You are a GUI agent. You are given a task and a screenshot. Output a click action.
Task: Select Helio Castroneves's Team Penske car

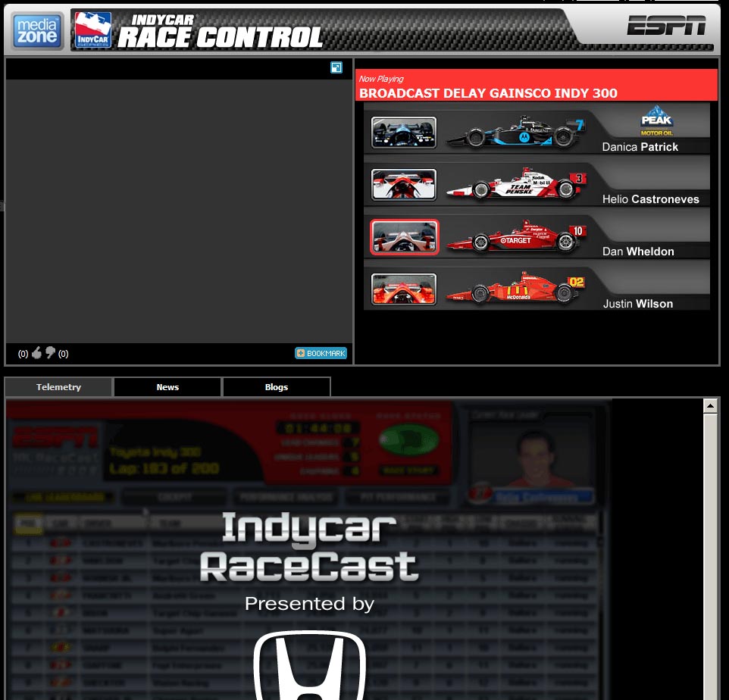coord(516,183)
